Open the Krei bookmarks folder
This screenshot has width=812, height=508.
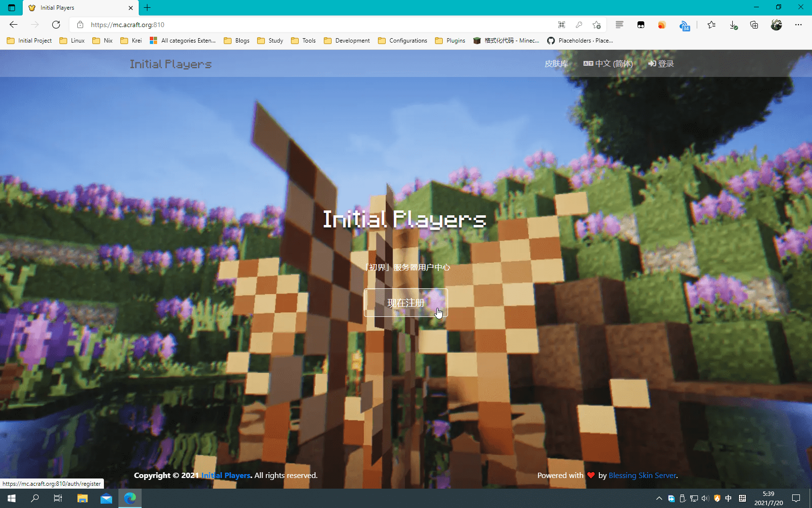click(131, 41)
